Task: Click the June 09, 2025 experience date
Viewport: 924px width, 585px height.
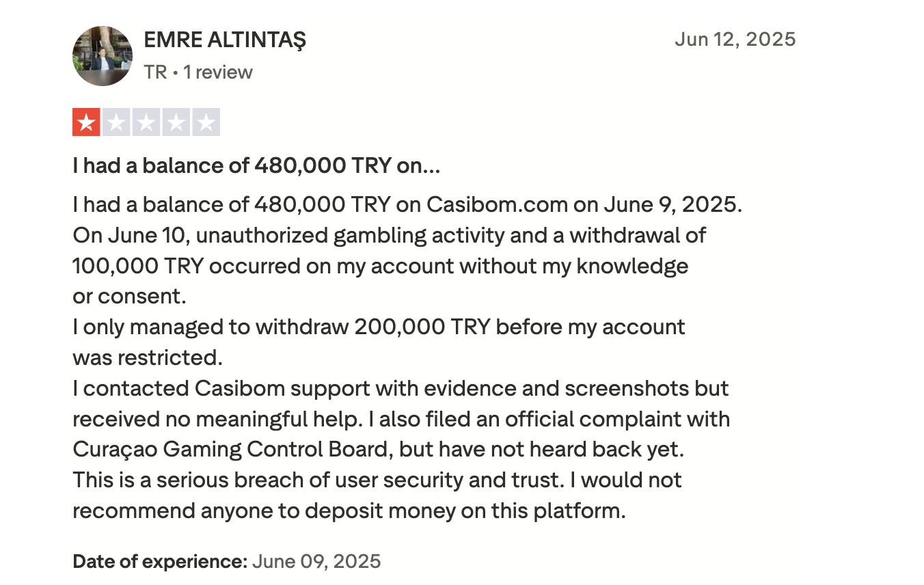Action: [x=316, y=562]
